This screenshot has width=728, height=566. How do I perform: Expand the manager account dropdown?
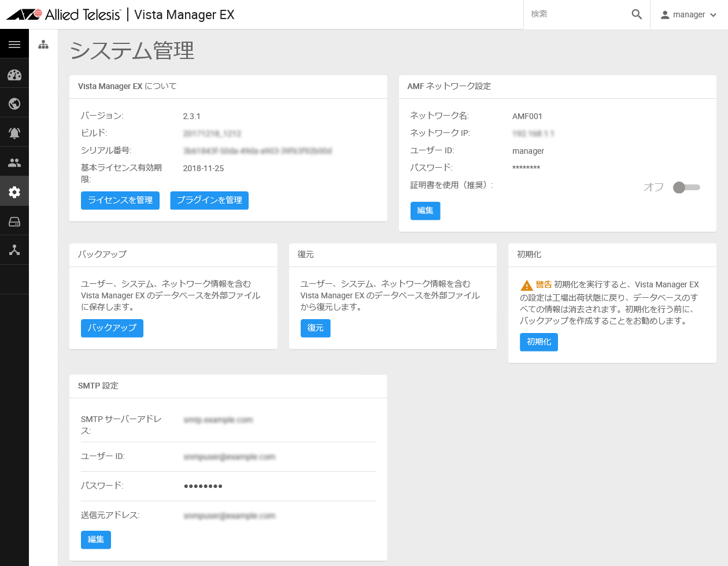689,14
